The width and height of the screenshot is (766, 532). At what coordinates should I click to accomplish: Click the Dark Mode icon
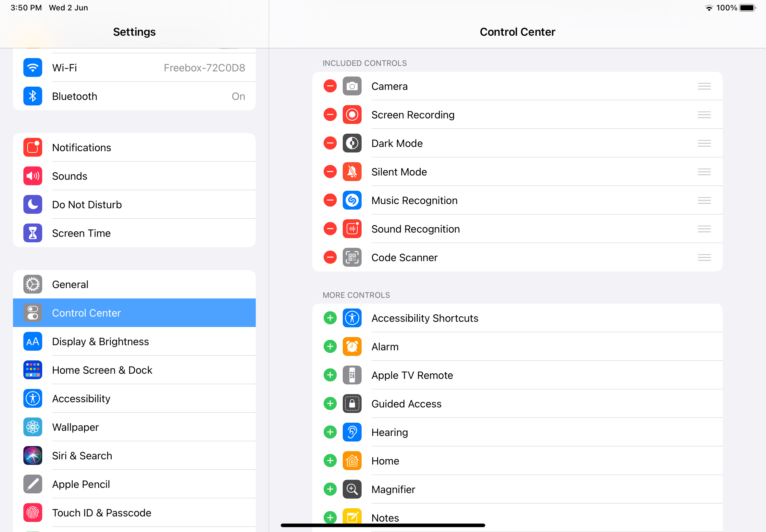352,143
